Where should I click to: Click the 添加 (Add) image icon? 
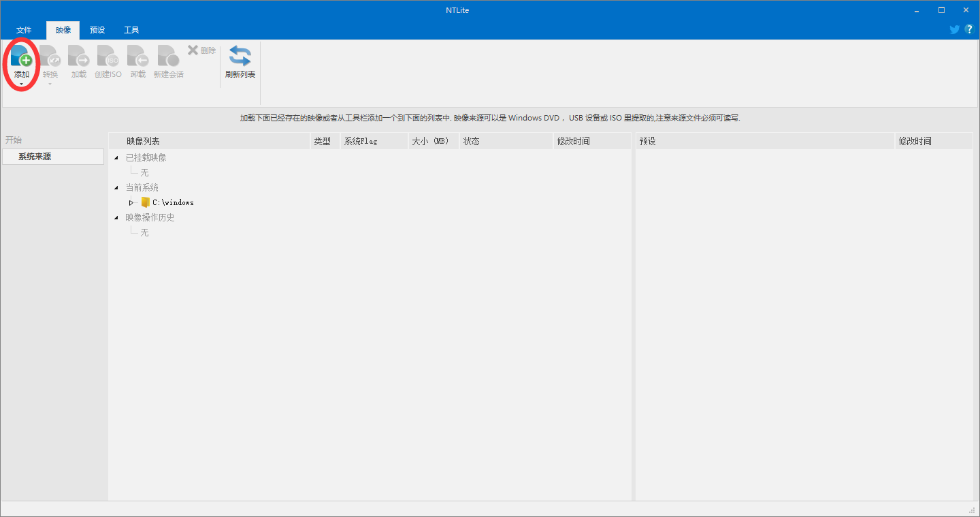(x=21, y=57)
